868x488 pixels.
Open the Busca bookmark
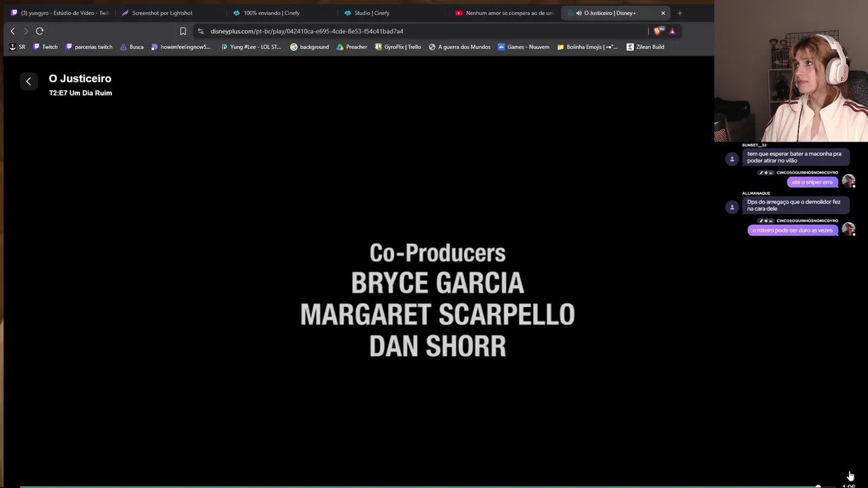(x=132, y=47)
